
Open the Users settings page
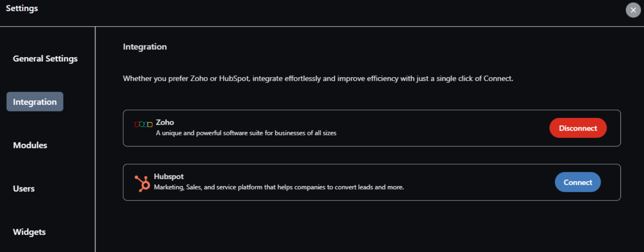pyautogui.click(x=24, y=188)
